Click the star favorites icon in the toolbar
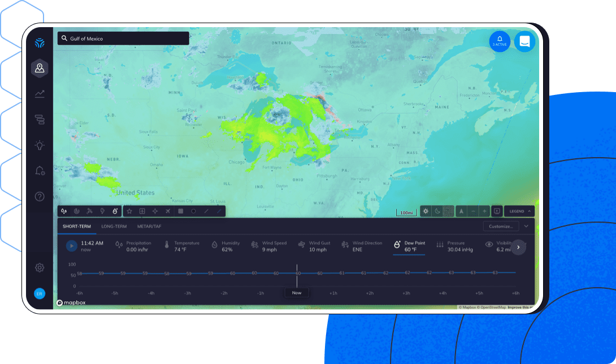 click(129, 211)
